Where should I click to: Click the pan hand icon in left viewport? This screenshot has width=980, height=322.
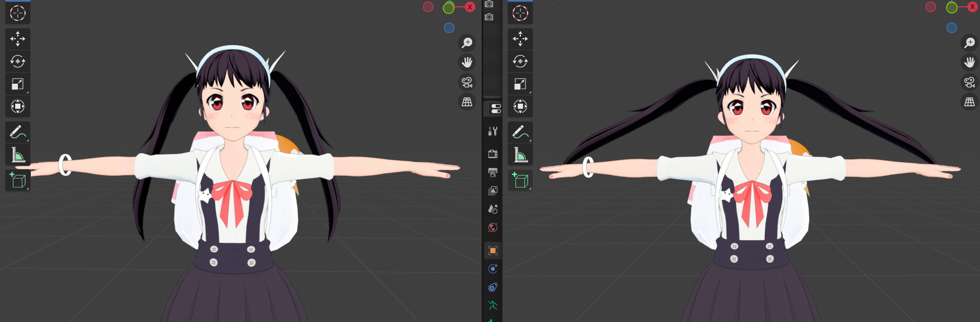point(467,62)
